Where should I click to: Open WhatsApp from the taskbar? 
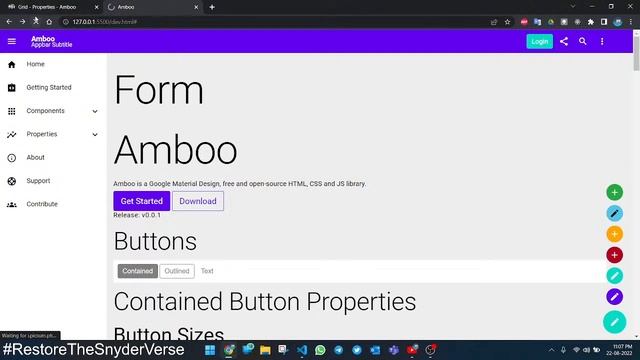click(320, 350)
